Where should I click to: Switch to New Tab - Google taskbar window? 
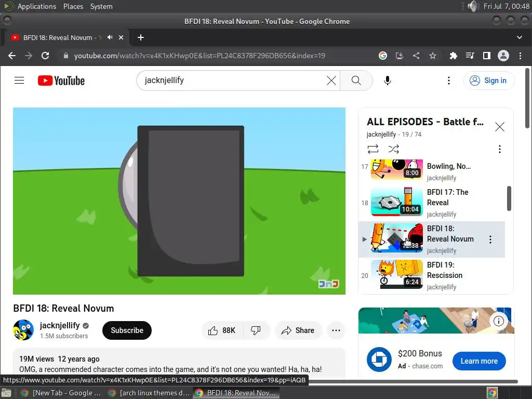61,393
